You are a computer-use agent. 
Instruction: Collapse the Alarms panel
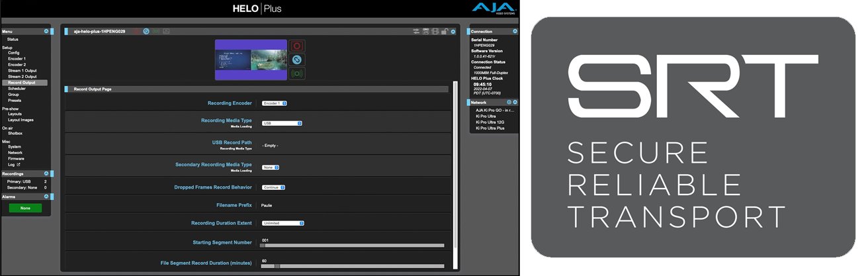pyautogui.click(x=46, y=197)
